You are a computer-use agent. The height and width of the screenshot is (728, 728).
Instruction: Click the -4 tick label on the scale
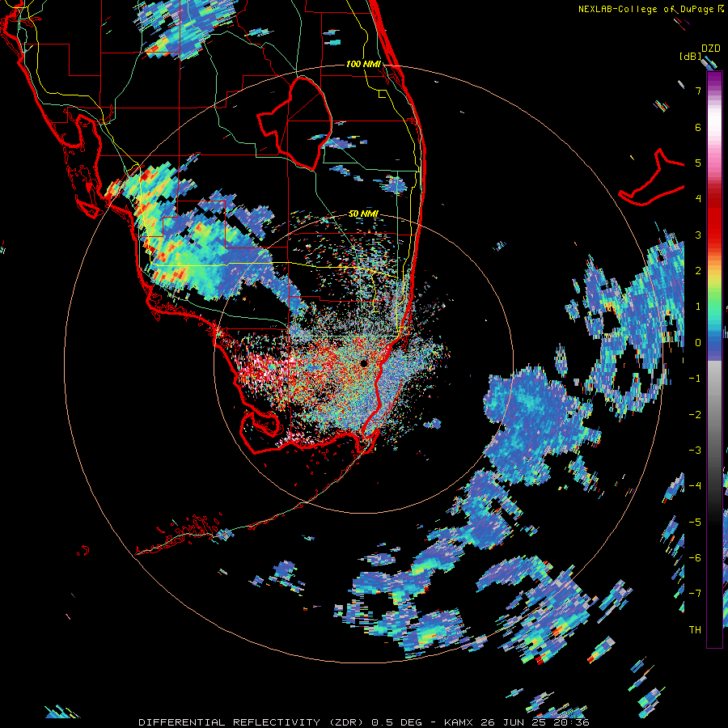tap(695, 486)
